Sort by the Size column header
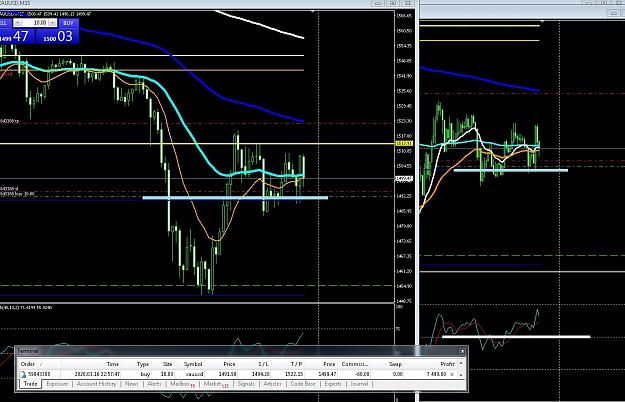Viewport: 625px width, 402px height. coord(163,364)
